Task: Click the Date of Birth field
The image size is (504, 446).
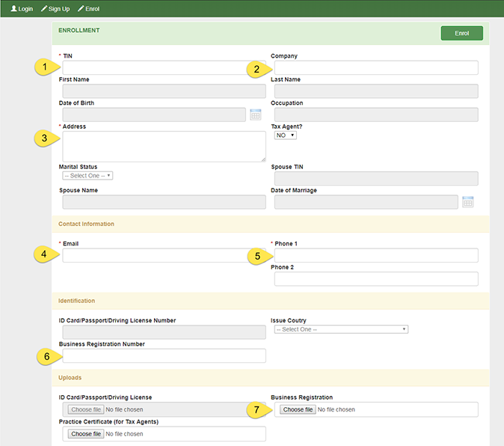Action: (154, 114)
